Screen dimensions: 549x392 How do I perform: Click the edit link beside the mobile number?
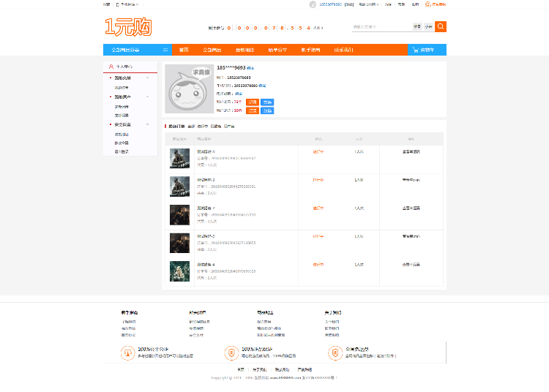click(x=262, y=86)
